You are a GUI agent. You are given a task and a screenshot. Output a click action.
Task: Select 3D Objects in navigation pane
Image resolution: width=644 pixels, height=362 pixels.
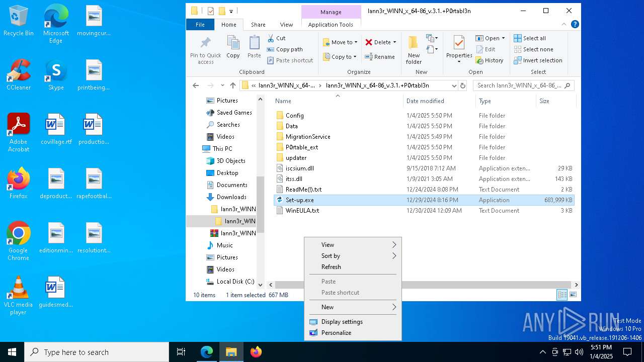click(x=231, y=161)
